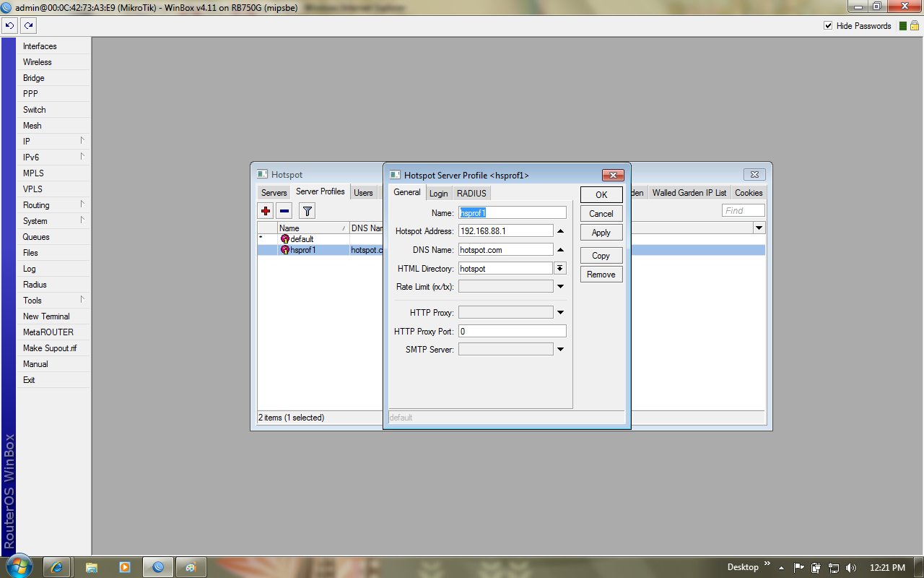Switch to the Login tab
Viewport: 924px width, 578px height.
coord(438,193)
